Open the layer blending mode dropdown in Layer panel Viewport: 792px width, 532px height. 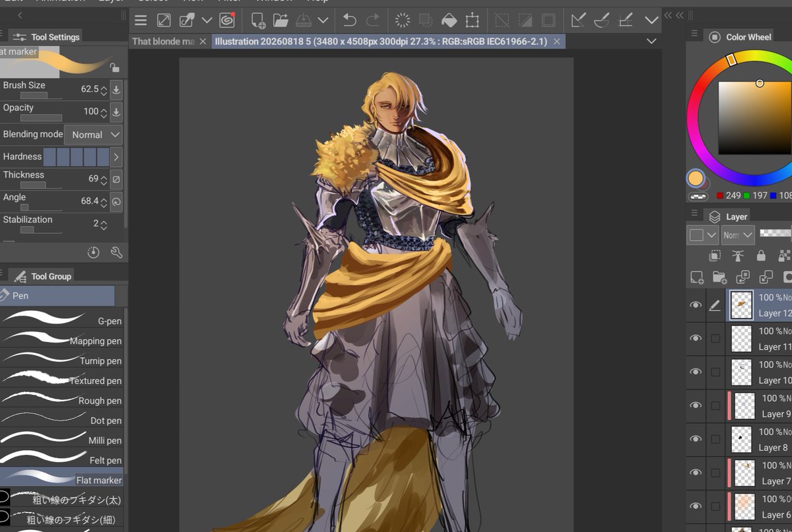738,234
